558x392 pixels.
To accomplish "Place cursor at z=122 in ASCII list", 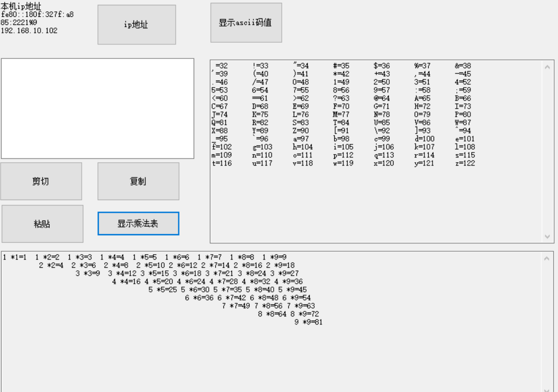I will point(464,163).
